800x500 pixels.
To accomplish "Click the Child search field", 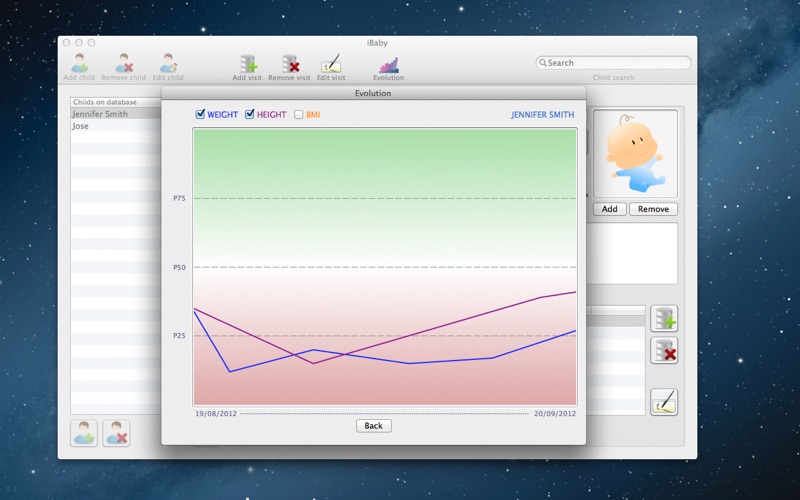I will (614, 63).
